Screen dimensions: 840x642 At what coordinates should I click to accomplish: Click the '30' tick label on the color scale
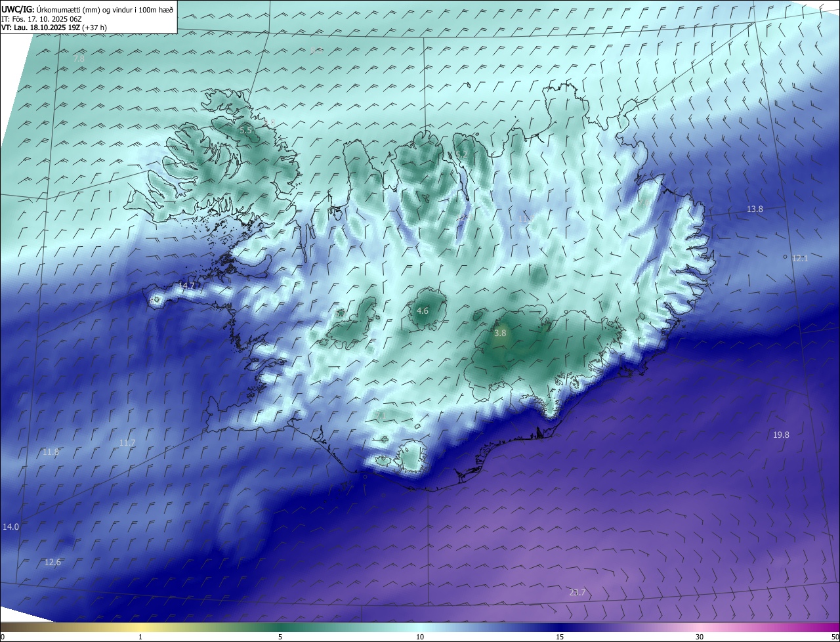click(x=700, y=637)
